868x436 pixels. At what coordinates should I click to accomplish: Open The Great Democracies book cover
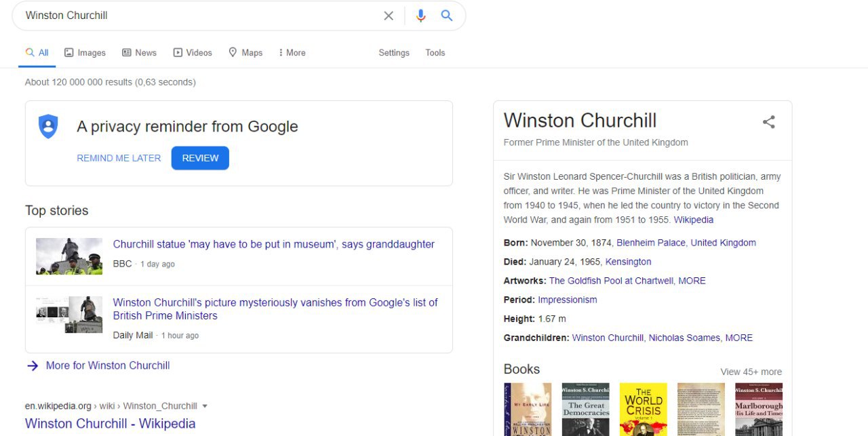585,410
